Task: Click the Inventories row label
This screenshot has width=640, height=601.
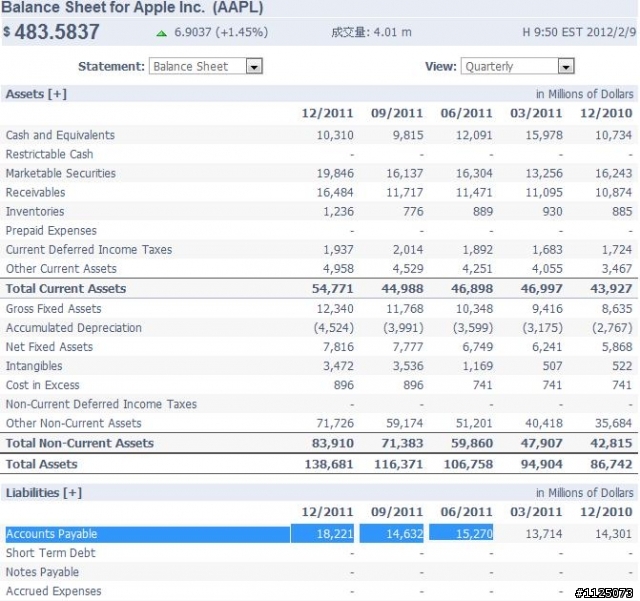Action: (x=35, y=211)
